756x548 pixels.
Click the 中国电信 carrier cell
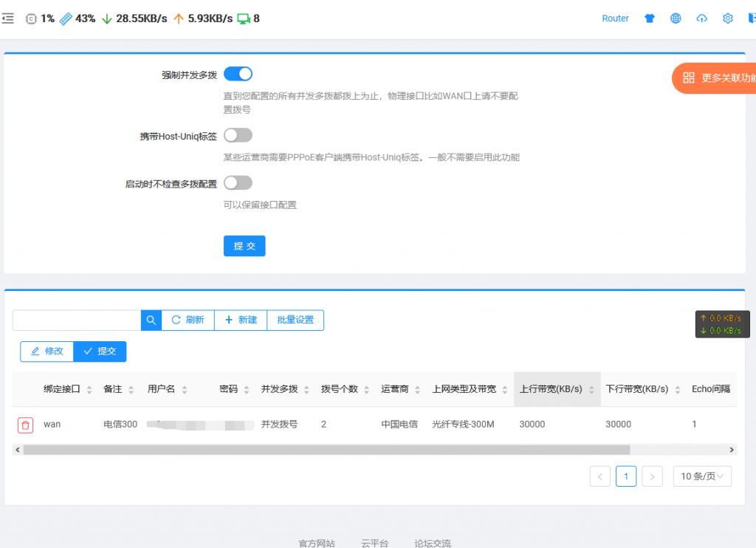click(399, 425)
